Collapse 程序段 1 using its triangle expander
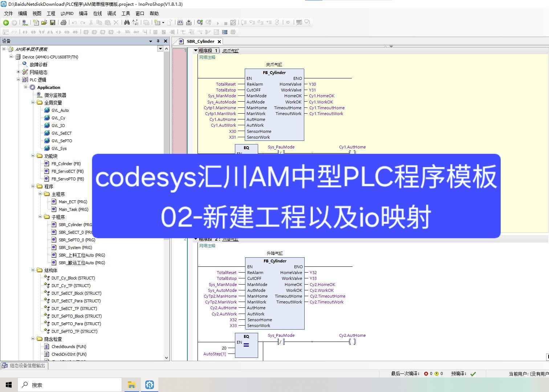The width and height of the screenshot is (549, 392). click(196, 50)
